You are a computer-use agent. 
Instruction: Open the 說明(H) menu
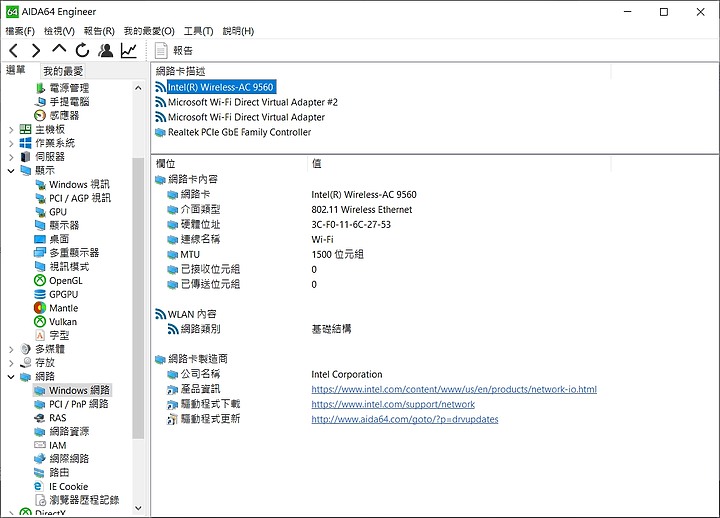[238, 31]
